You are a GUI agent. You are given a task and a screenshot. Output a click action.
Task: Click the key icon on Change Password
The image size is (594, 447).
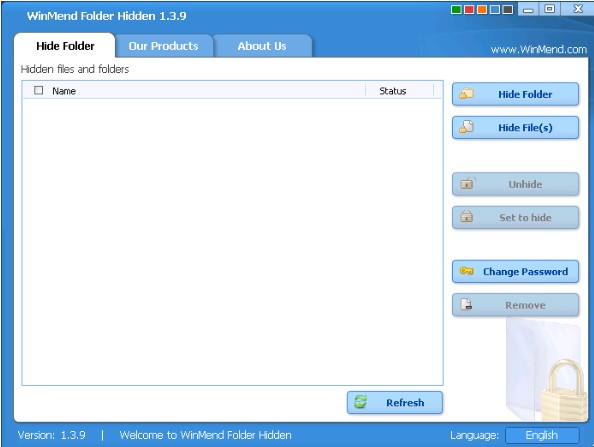coord(466,270)
